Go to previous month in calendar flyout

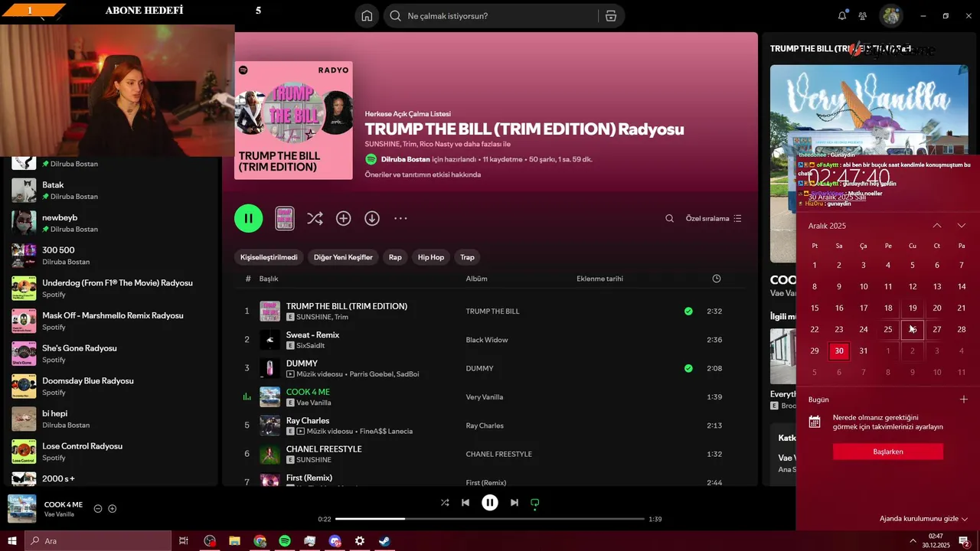[x=937, y=226]
